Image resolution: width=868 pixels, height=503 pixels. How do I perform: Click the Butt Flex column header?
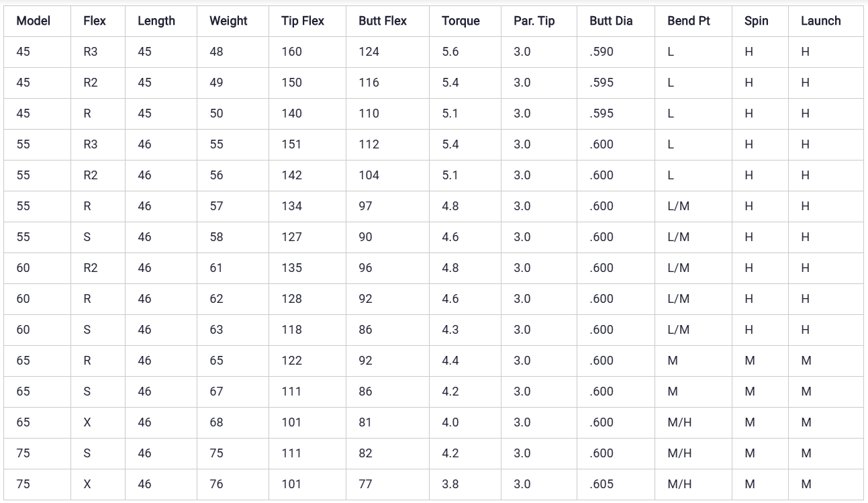pyautogui.click(x=382, y=21)
